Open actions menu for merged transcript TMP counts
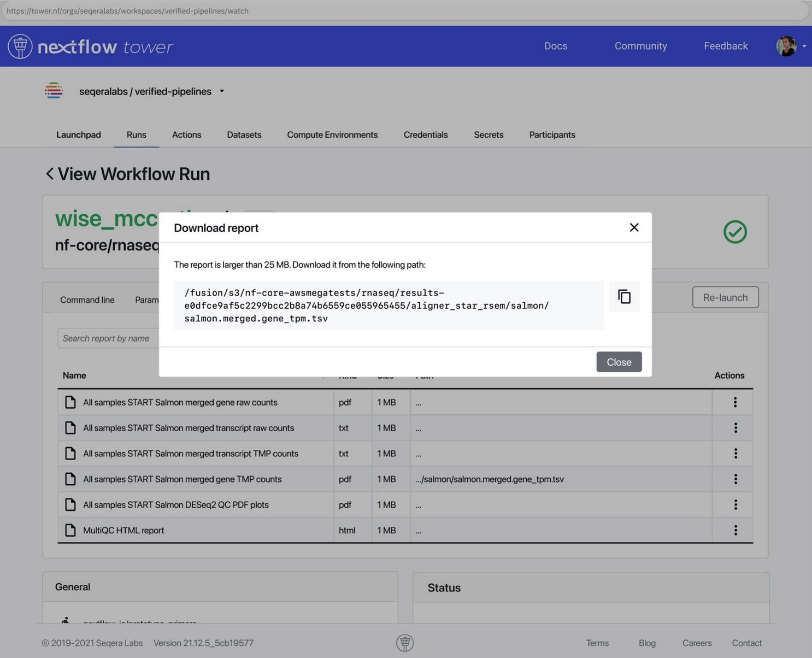 pyautogui.click(x=735, y=454)
